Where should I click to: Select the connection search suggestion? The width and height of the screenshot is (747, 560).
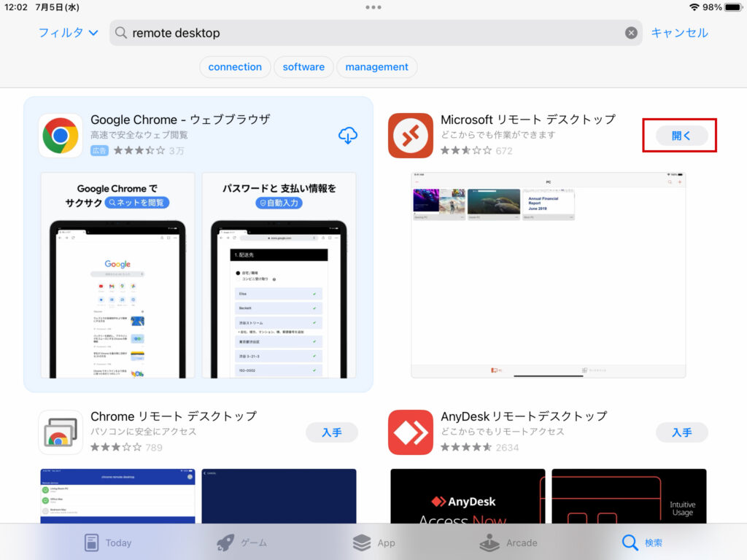coord(235,66)
